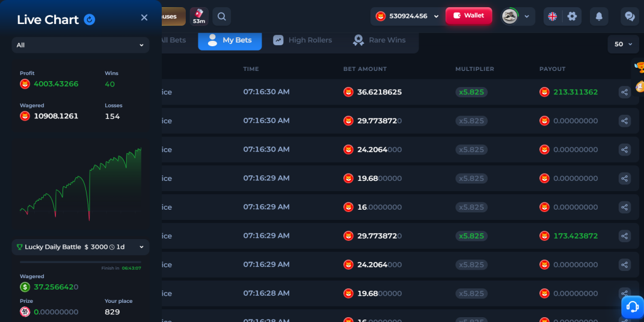
Task: Click the Prize token icon
Action: coord(25,312)
